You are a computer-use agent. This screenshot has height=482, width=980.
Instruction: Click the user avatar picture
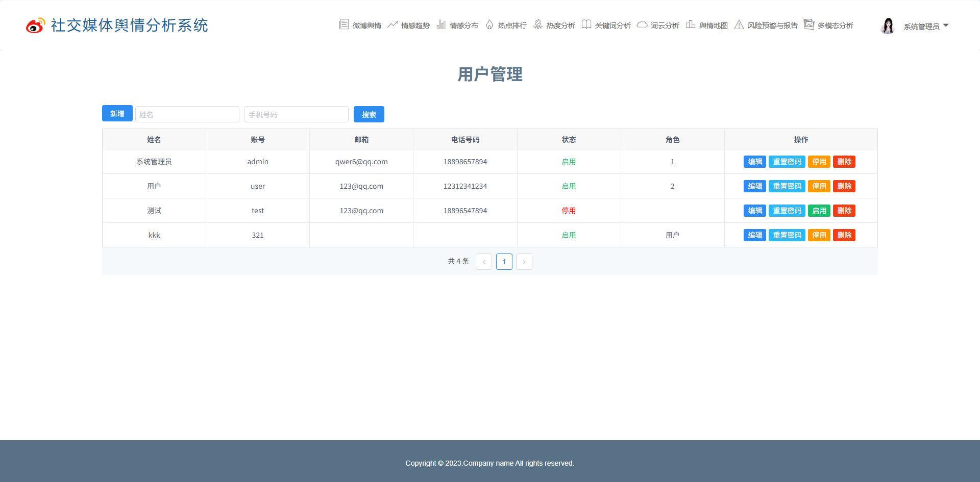888,26
